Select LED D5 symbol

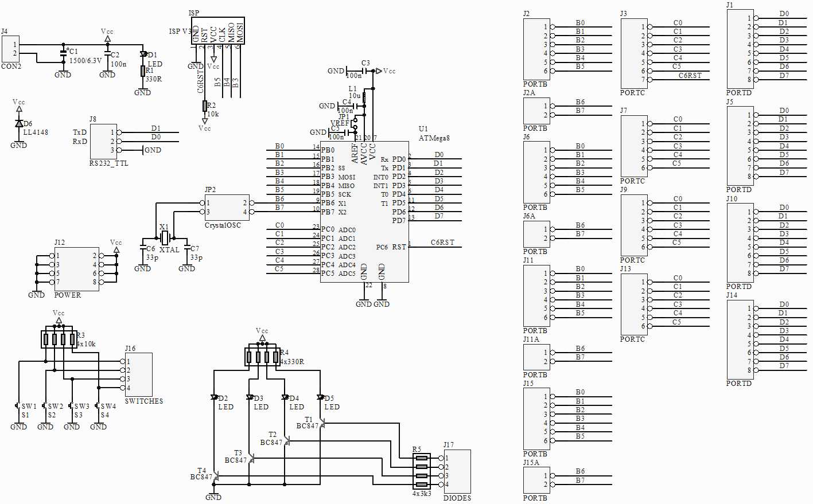(x=320, y=397)
